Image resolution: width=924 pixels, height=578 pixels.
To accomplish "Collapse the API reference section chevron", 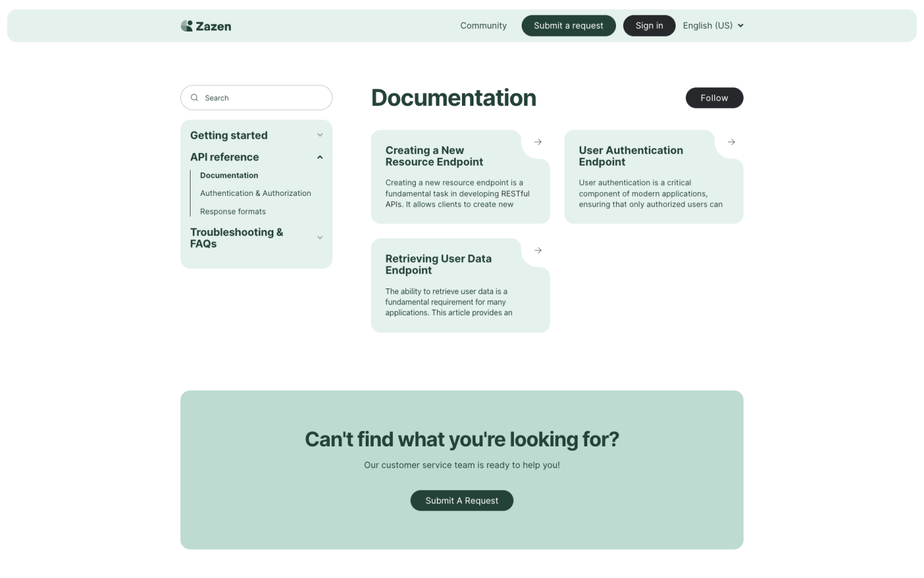I will (x=320, y=157).
